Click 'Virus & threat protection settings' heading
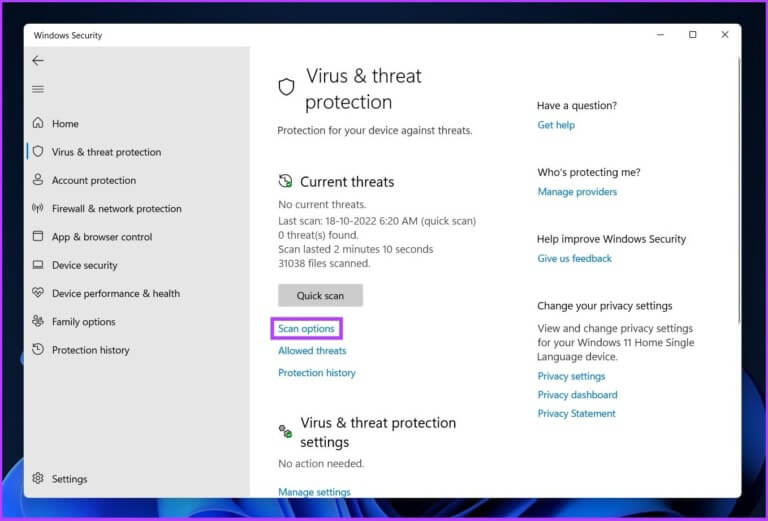The height and width of the screenshot is (521, 768). tap(378, 432)
